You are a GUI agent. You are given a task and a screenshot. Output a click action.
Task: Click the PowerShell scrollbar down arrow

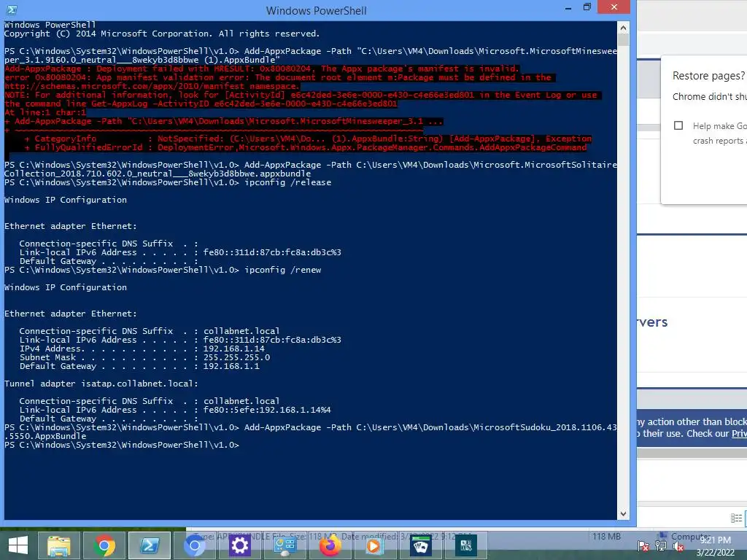point(623,514)
